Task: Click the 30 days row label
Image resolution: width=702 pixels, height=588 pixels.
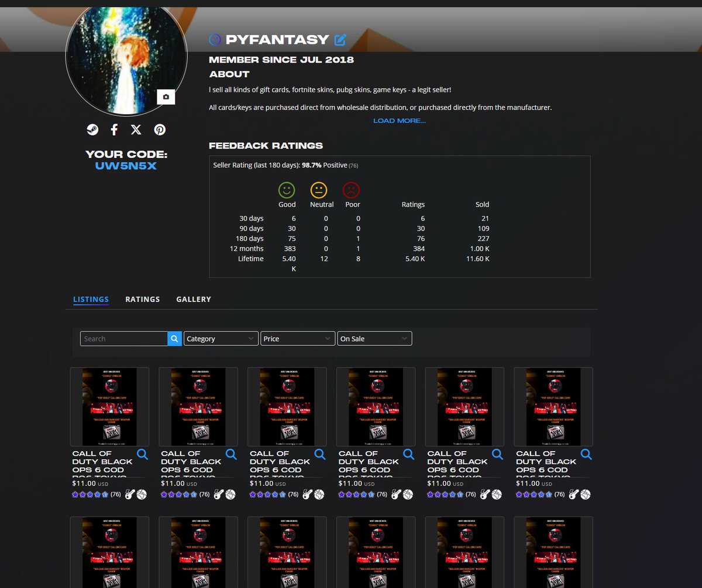Action: tap(252, 218)
